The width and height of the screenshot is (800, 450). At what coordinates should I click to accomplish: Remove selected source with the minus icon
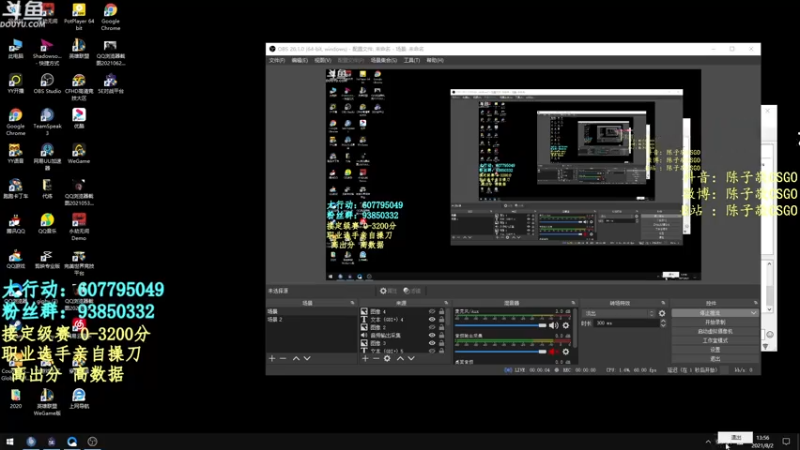pos(376,359)
